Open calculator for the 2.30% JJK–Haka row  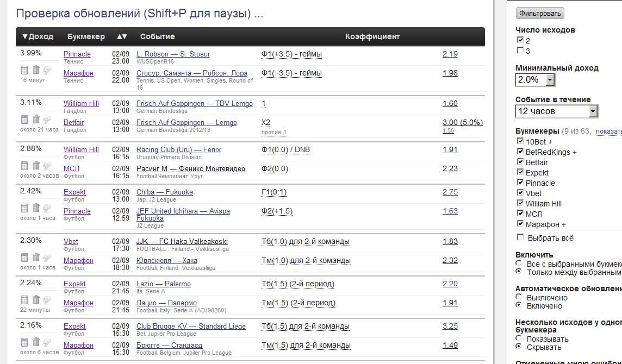[x=24, y=258]
